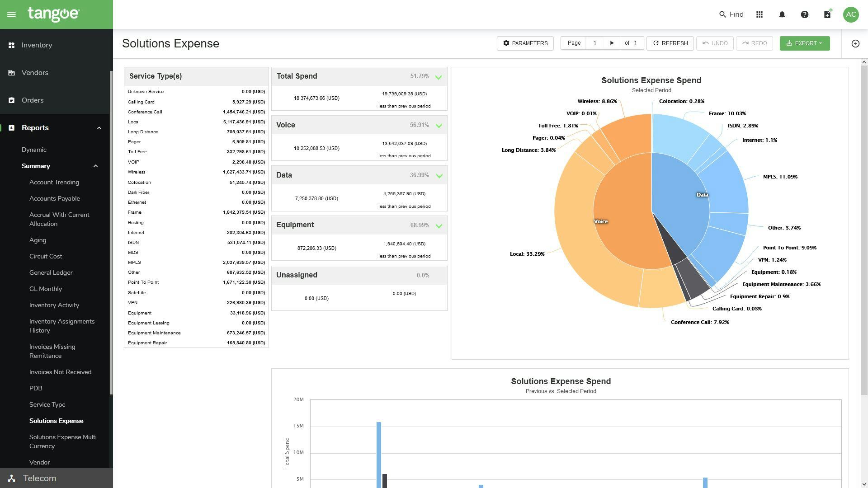Click the REFRESH button
Viewport: 868px width, 488px height.
pyautogui.click(x=670, y=43)
